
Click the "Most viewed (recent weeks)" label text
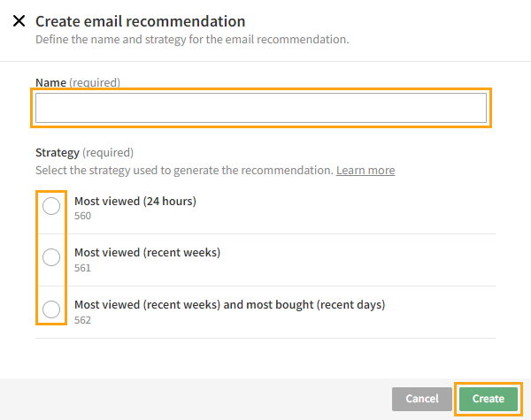(147, 252)
